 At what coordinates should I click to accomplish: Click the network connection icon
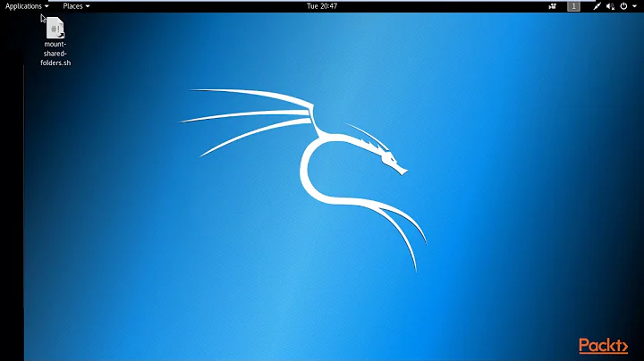click(x=597, y=6)
